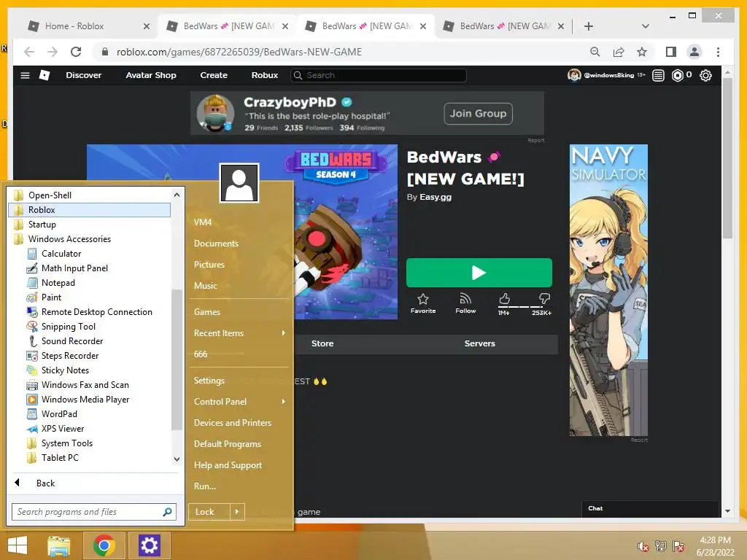The height and width of the screenshot is (560, 747).
Task: Open Sticky Notes
Action: [58, 370]
